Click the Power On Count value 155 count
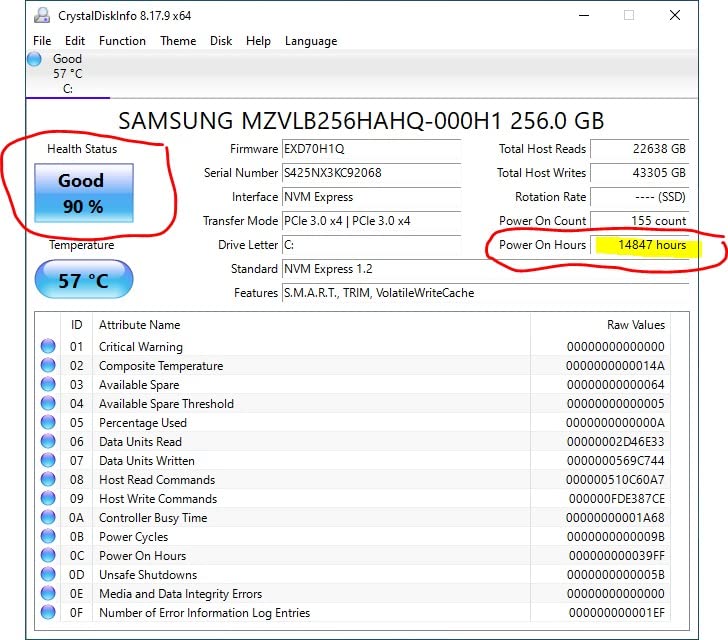Screen dimensions: 728x640 639,221
